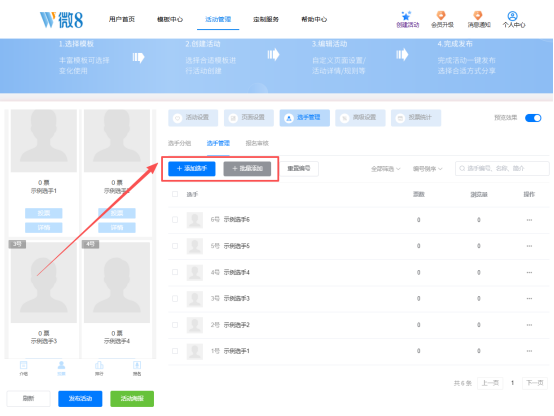Click the 重置编号 button
This screenshot has height=416, width=554.
tap(299, 169)
